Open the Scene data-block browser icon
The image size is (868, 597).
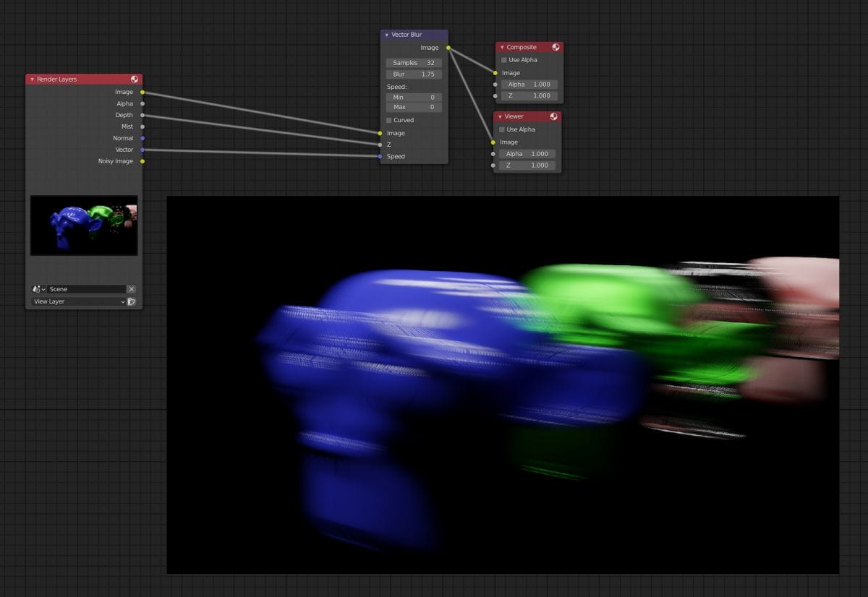pos(37,288)
